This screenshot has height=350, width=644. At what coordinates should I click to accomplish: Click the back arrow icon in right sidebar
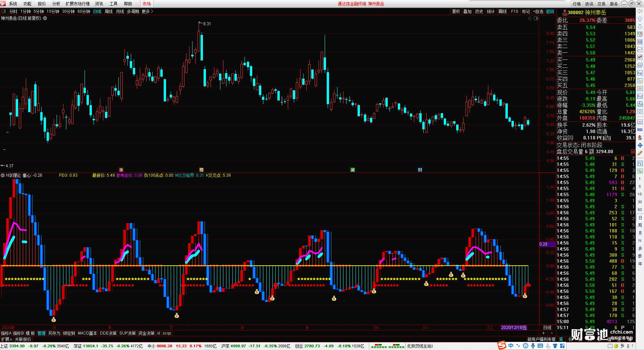pyautogui.click(x=640, y=11)
